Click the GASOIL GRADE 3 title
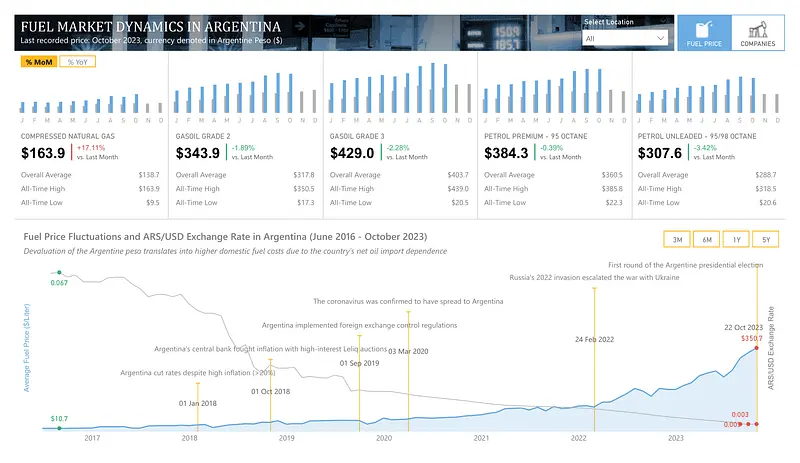 (x=357, y=136)
